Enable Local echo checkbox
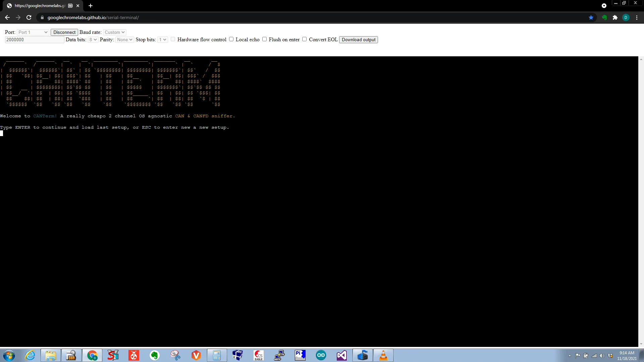 231,39
